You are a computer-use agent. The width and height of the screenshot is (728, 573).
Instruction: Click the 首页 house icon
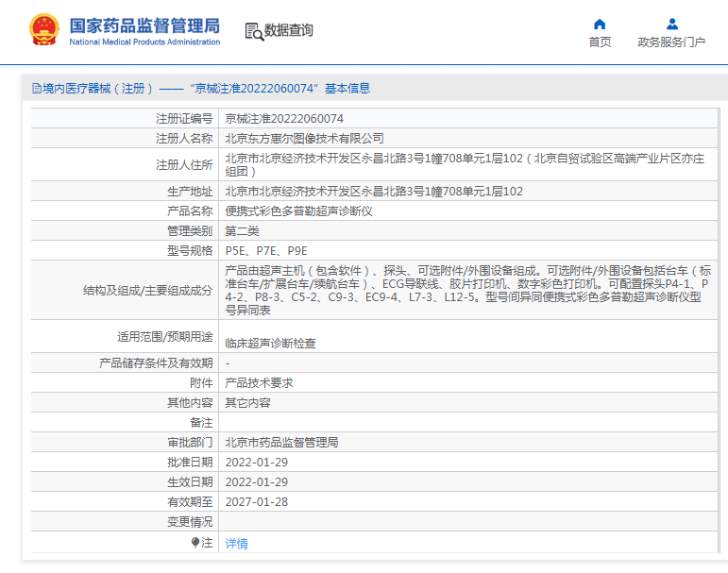point(600,24)
